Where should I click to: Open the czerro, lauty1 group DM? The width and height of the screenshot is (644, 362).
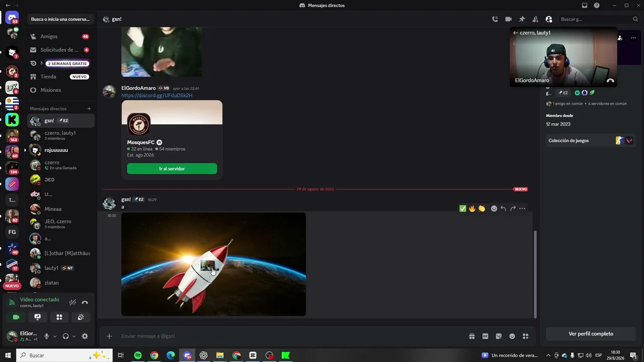(60, 135)
